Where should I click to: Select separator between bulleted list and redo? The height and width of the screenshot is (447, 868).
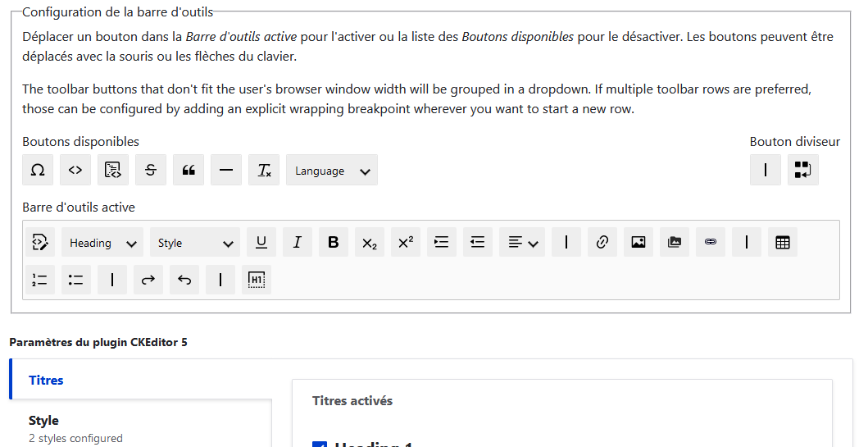pos(111,280)
